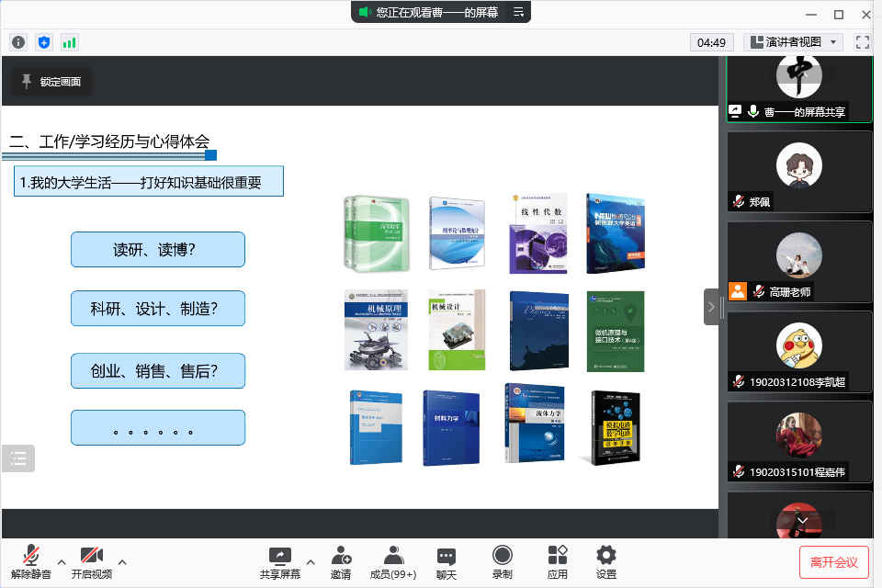Leave the meeting with 离开会议
This screenshot has width=882, height=588.
(833, 561)
